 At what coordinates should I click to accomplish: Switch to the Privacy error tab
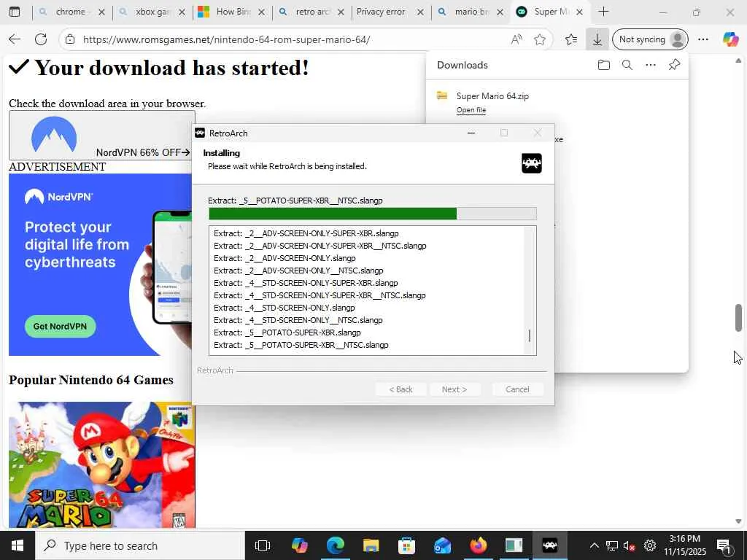pos(381,12)
